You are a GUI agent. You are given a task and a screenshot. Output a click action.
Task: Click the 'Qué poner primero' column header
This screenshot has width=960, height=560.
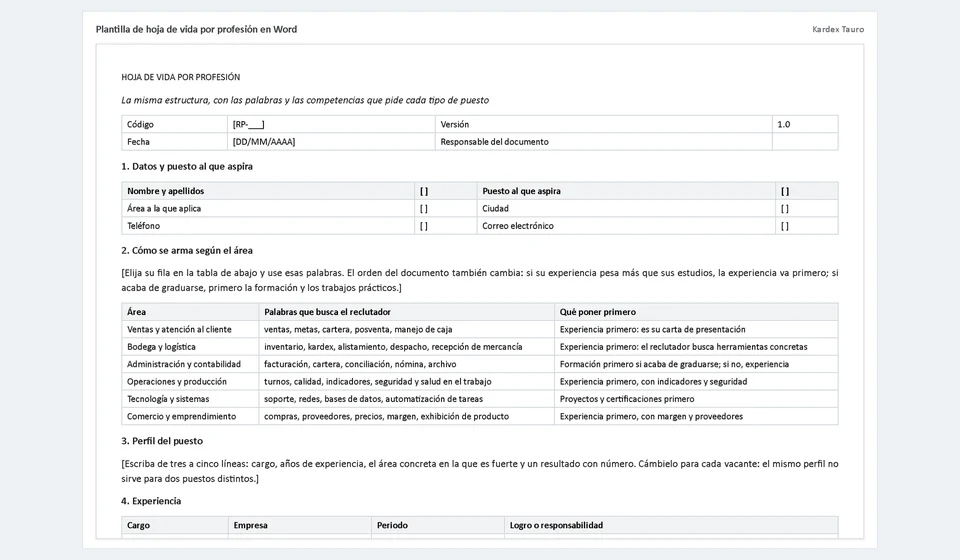(696, 312)
